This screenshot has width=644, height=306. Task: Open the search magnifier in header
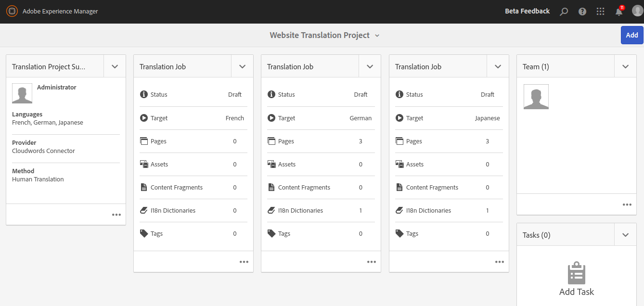tap(564, 12)
